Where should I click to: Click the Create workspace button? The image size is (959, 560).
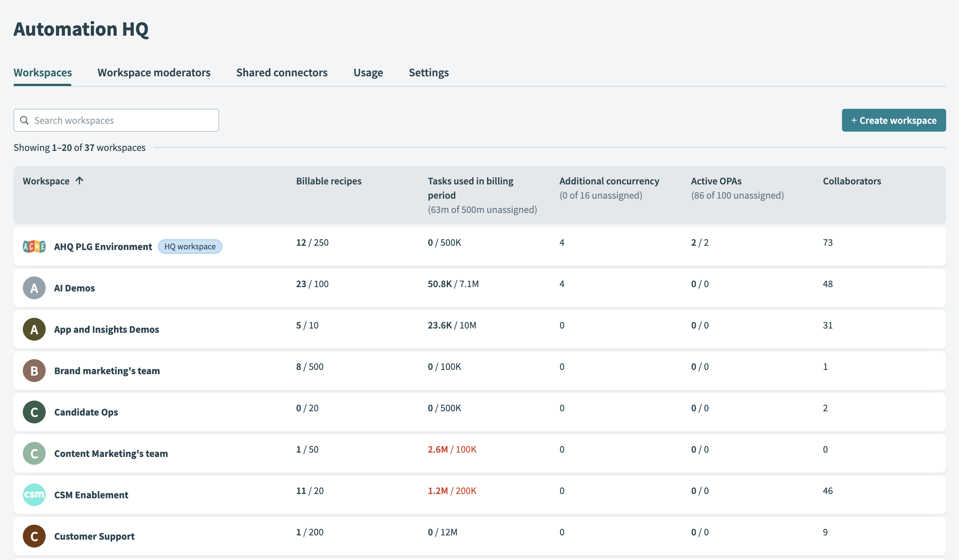pyautogui.click(x=893, y=120)
